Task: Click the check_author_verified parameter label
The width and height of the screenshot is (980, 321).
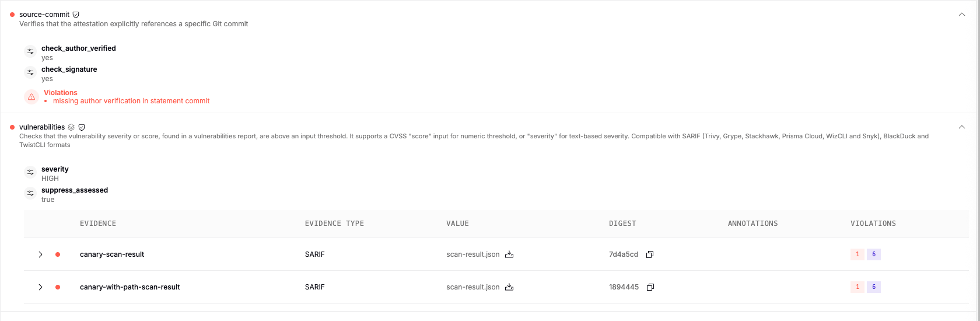Action: (79, 48)
